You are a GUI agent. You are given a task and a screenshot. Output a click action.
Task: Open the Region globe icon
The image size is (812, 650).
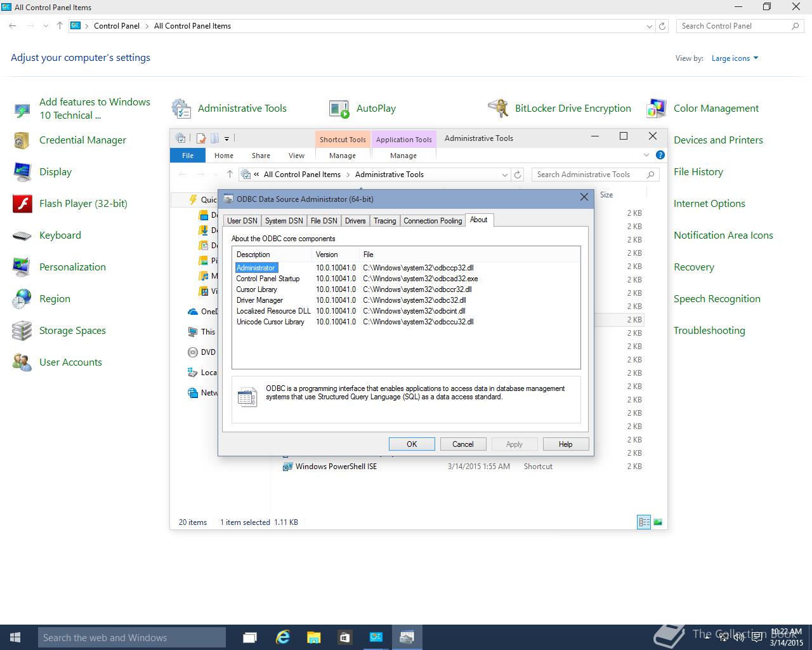(x=22, y=299)
